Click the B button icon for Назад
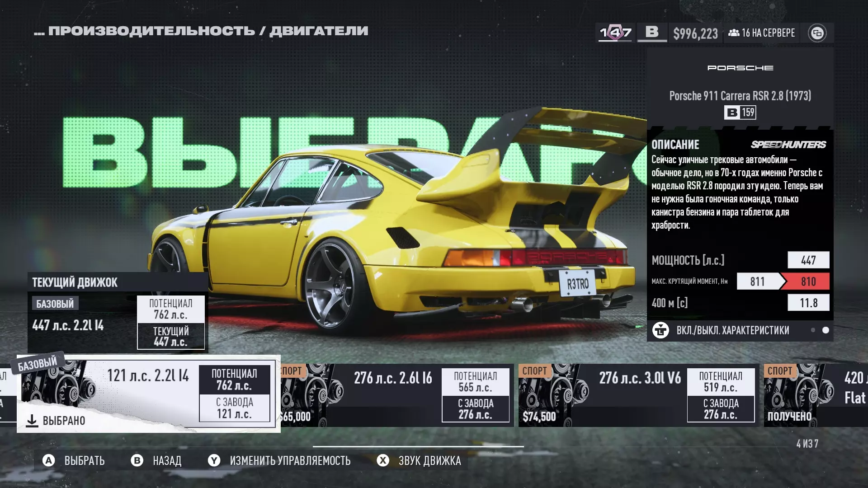Image resolution: width=868 pixels, height=488 pixels. tap(137, 460)
